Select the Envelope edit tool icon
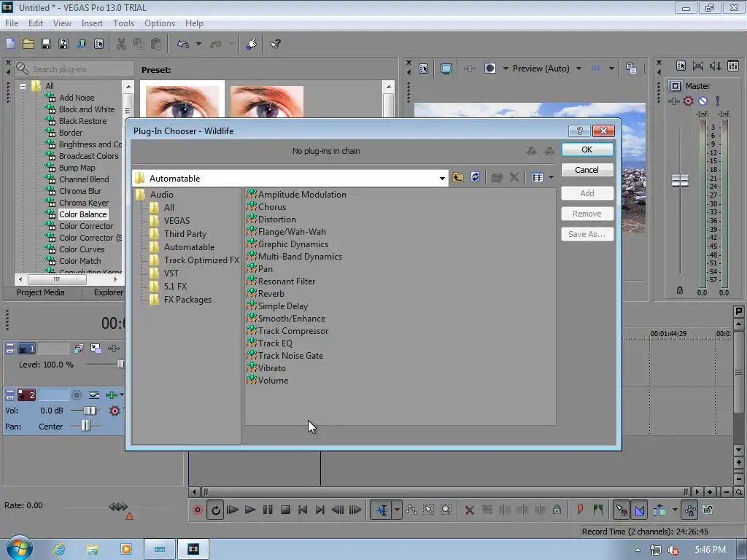 click(x=411, y=510)
